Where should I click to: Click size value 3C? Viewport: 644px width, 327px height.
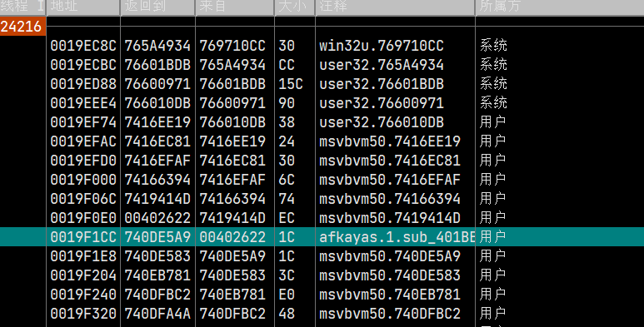click(x=287, y=275)
